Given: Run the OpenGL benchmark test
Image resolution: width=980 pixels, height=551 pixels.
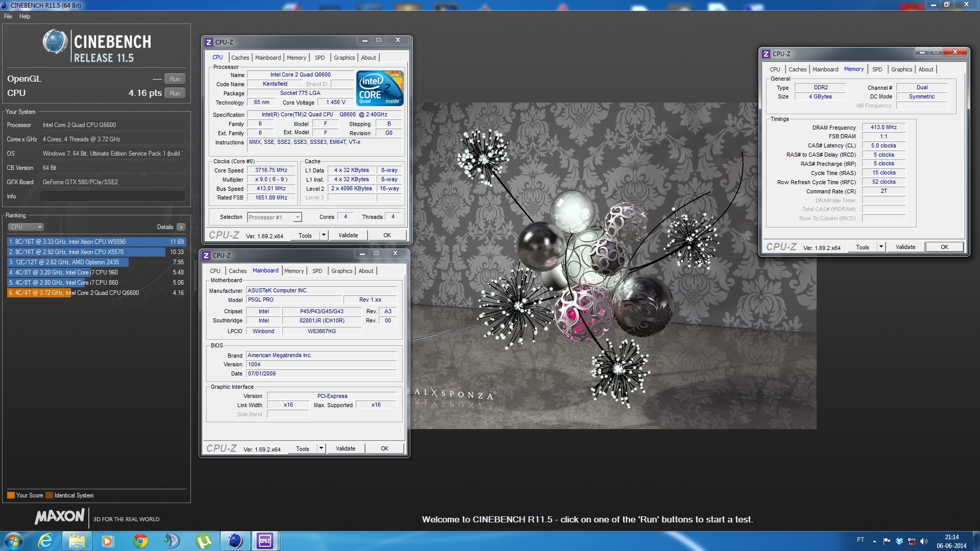Looking at the screenshot, I should (x=175, y=79).
